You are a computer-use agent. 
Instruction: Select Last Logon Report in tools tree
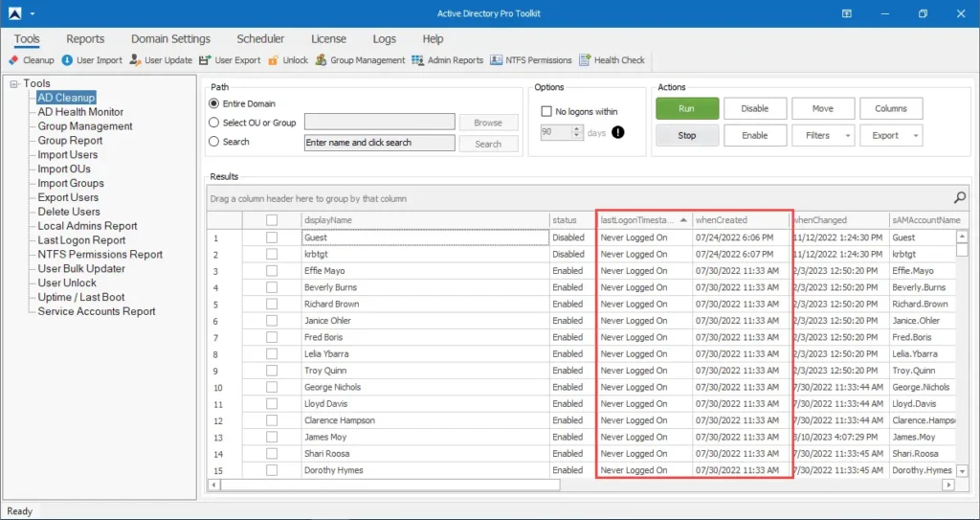click(81, 240)
